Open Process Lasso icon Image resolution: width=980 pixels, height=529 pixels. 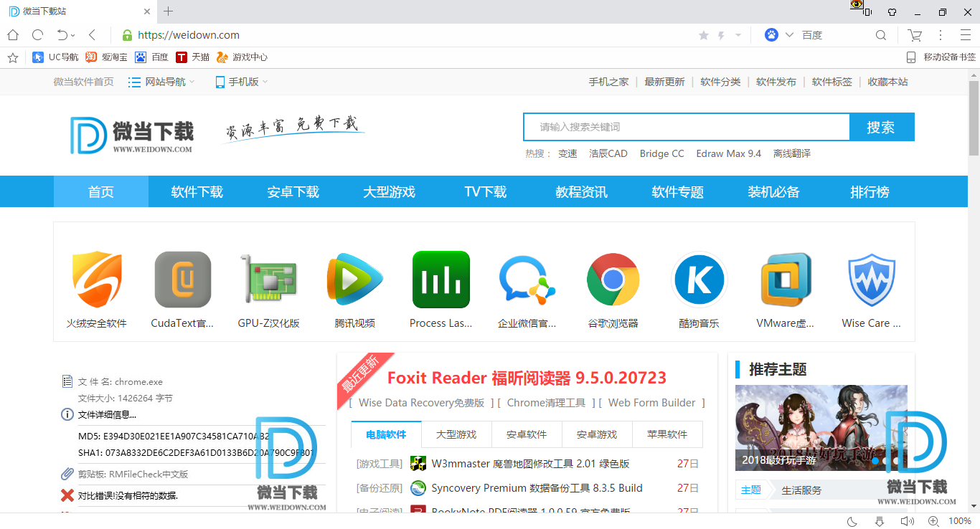441,280
